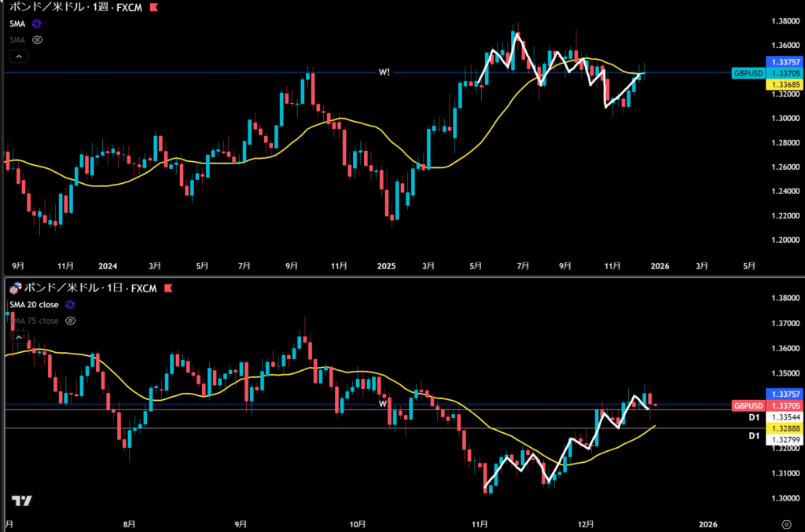
Task: Collapse the weekly chart indicator legend
Action: pos(19,56)
